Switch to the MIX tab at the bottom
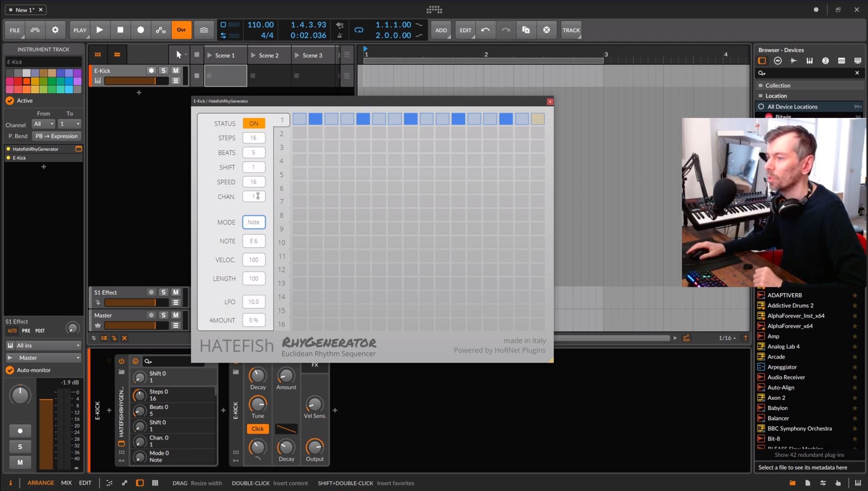Image resolution: width=868 pixels, height=491 pixels. click(66, 483)
